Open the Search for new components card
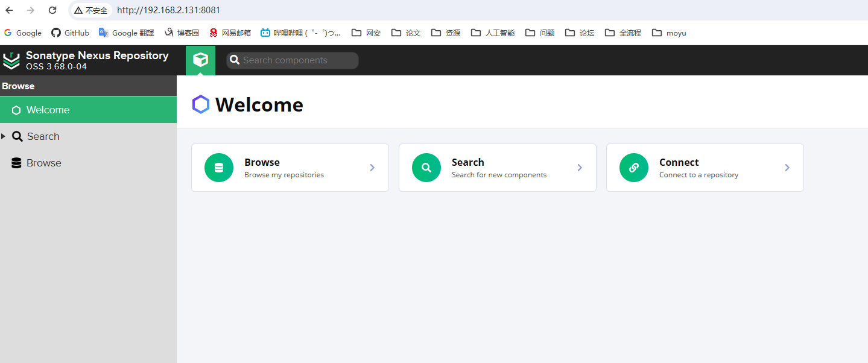 498,168
